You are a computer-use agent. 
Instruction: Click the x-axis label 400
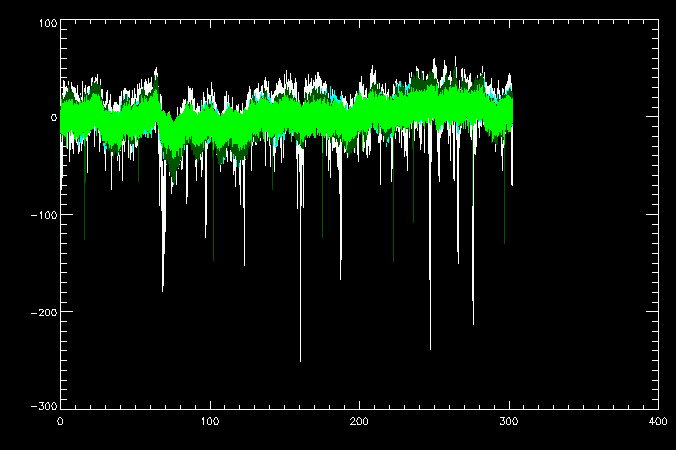(658, 422)
